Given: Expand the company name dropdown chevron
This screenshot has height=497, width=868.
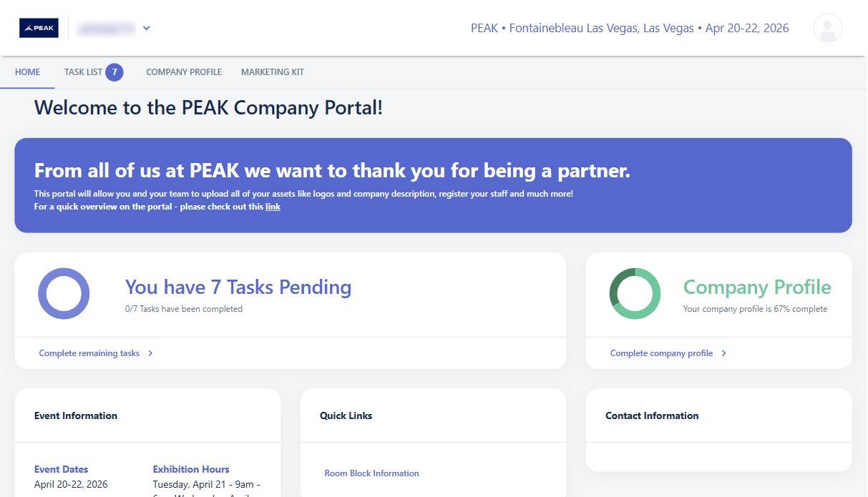Looking at the screenshot, I should pos(147,29).
